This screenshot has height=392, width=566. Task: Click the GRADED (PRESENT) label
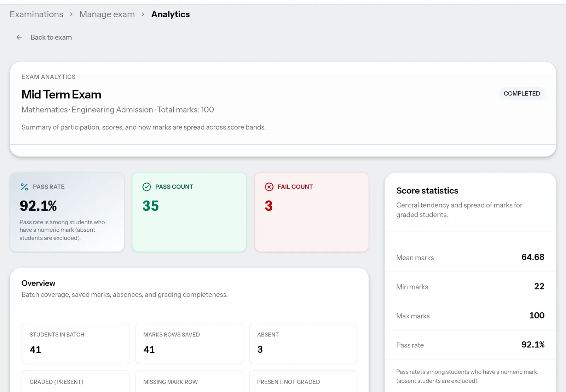57,382
